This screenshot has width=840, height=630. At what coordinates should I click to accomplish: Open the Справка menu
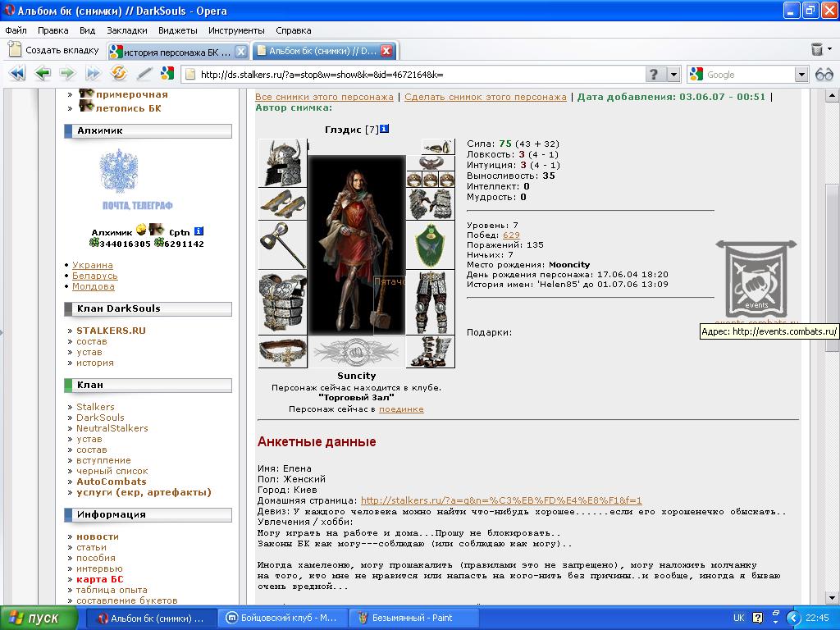coord(294,30)
